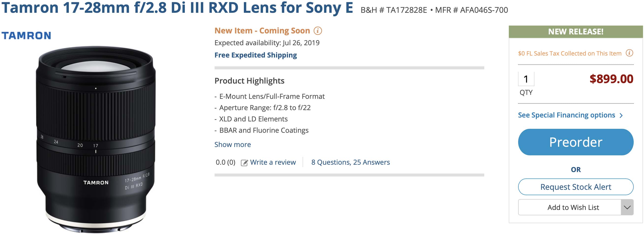Click the Free Expedited Shipping link

(x=255, y=55)
